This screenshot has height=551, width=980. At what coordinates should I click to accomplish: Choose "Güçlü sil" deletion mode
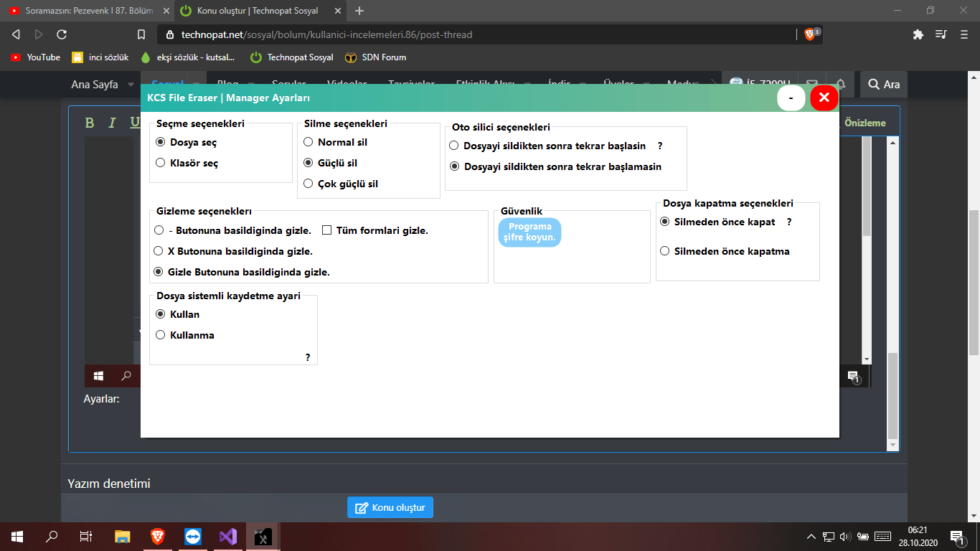(x=331, y=164)
